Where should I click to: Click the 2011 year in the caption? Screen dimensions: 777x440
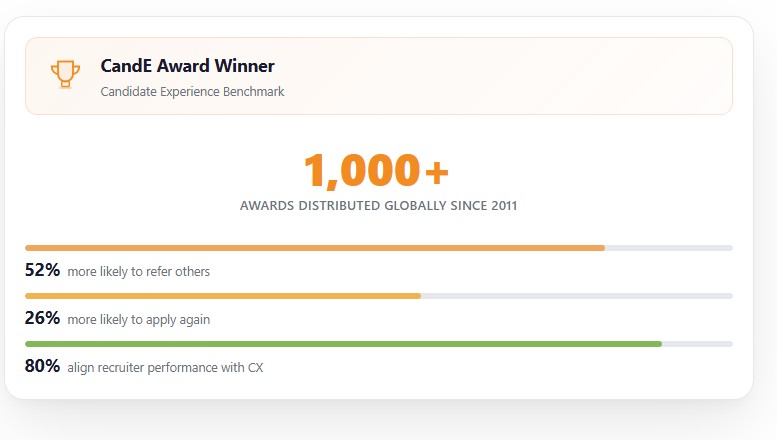(504, 206)
